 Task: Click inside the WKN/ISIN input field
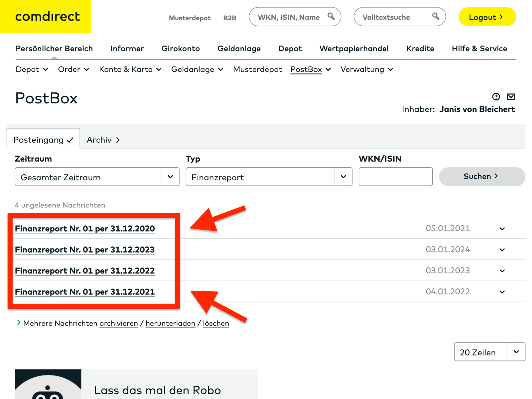tap(395, 177)
